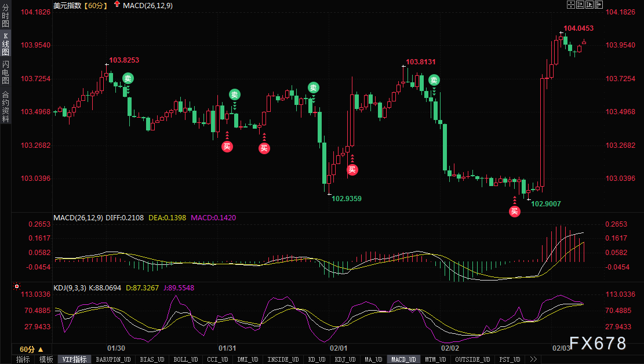
Task: Switch to the 分时图 side tab
Action: [x=5, y=16]
